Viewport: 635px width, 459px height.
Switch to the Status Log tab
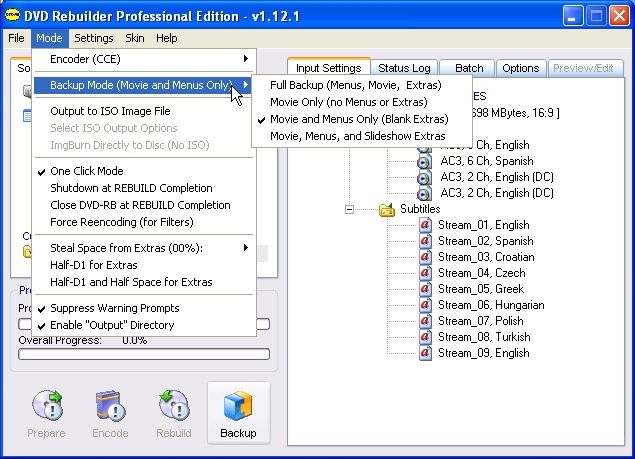pos(404,68)
